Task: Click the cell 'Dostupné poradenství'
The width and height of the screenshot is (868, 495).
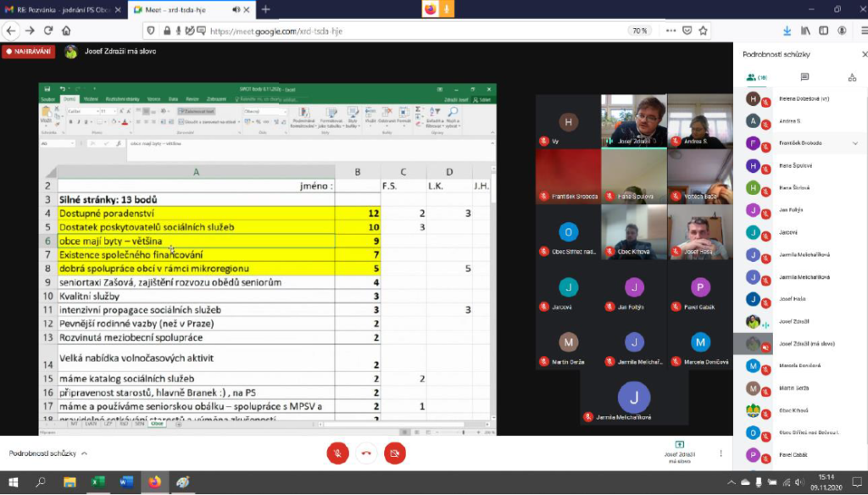Action: coord(196,213)
